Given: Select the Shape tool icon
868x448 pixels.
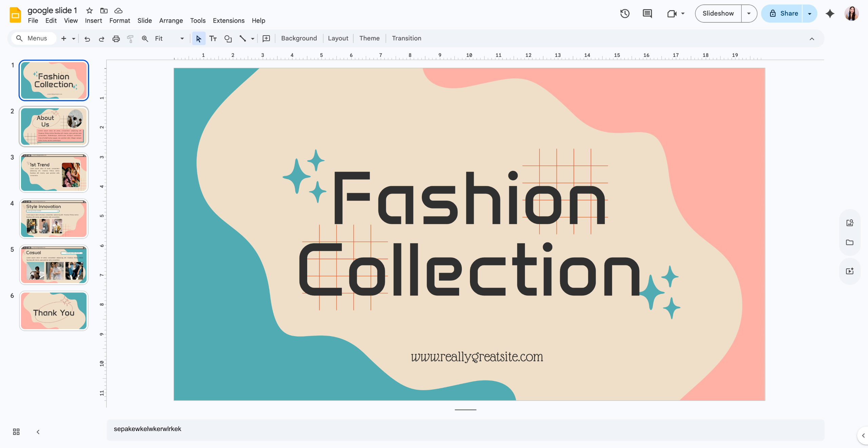Looking at the screenshot, I should [228, 39].
